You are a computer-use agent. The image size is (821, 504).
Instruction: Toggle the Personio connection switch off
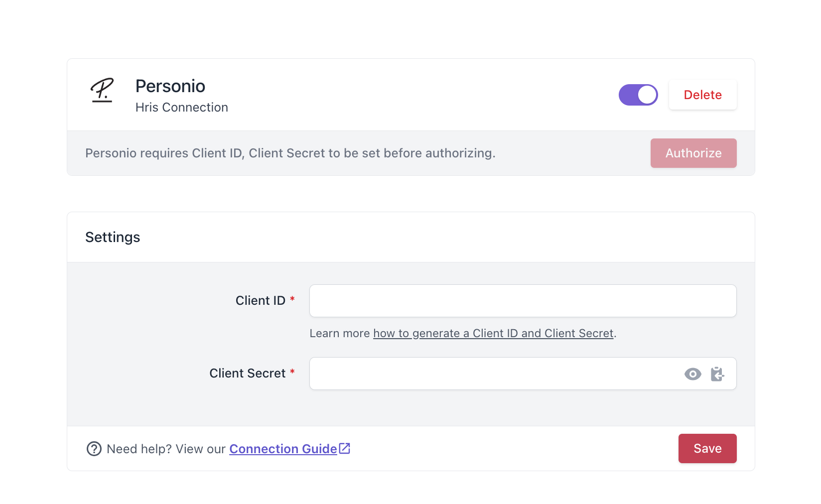tap(638, 95)
